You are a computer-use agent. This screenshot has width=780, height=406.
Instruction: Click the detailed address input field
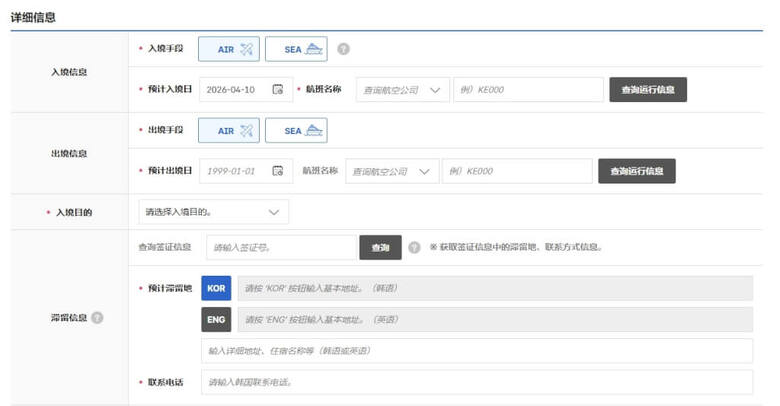point(476,351)
